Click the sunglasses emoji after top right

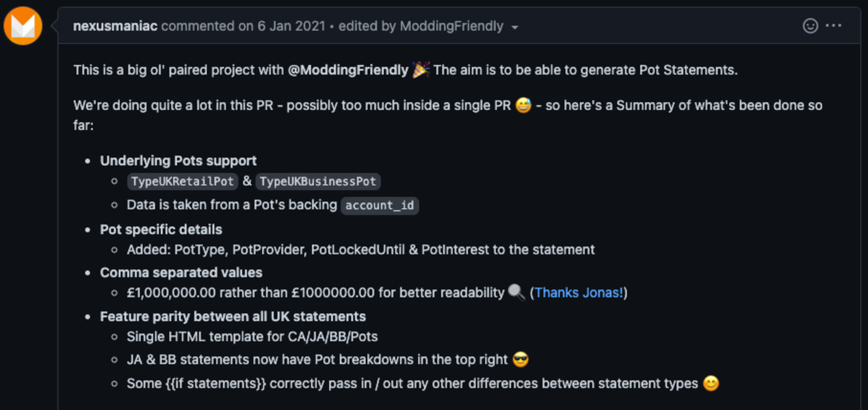521,359
